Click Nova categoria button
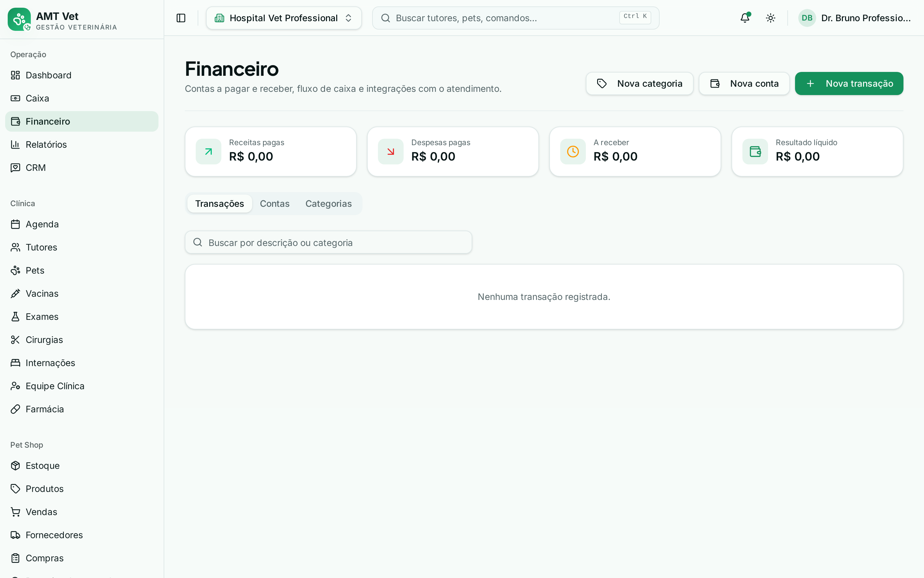Screen dimensions: 924x578 tap(639, 83)
